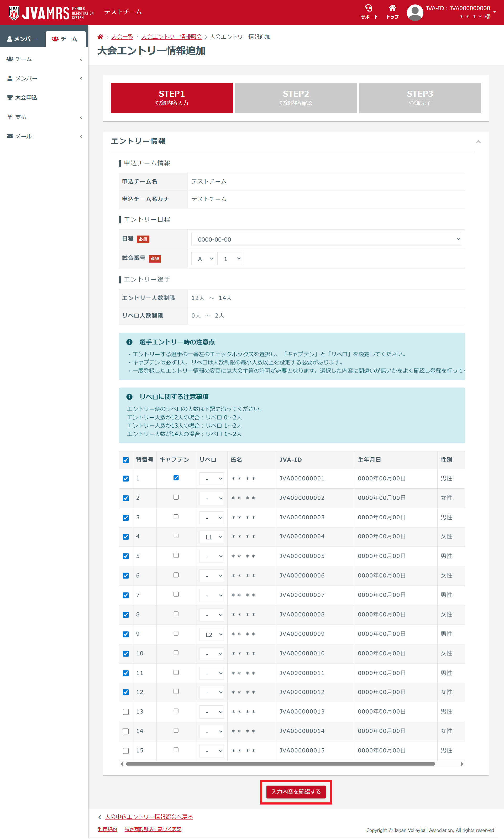The width and height of the screenshot is (504, 840).
Task: Click the horizontal table scrollbar
Action: (280, 764)
